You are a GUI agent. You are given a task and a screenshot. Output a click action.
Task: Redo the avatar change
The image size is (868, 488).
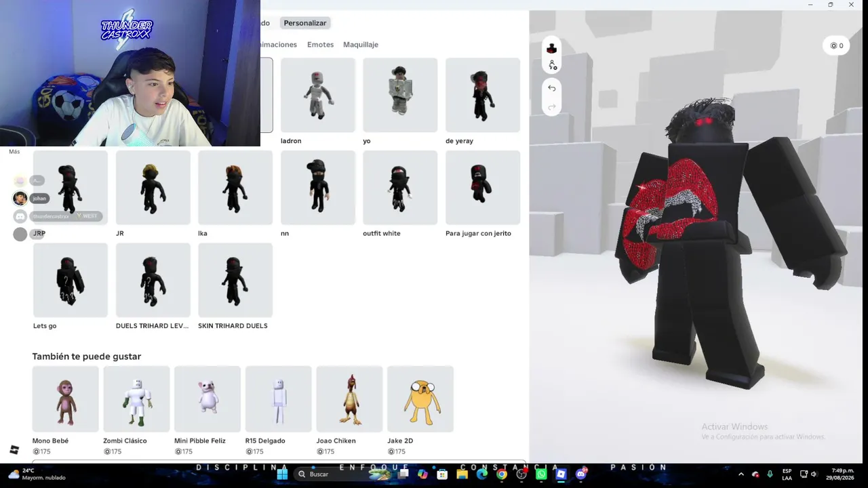click(551, 106)
